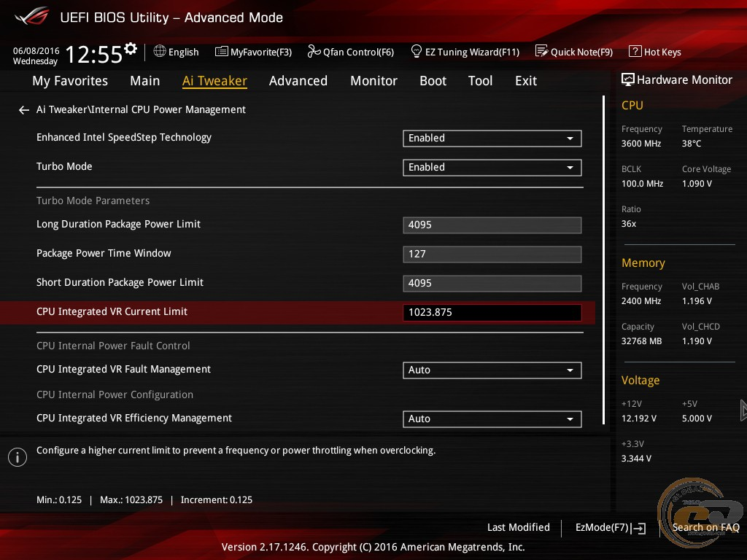Click the EZ Tuning Wizard bulb icon
The height and width of the screenshot is (560, 747).
(417, 50)
